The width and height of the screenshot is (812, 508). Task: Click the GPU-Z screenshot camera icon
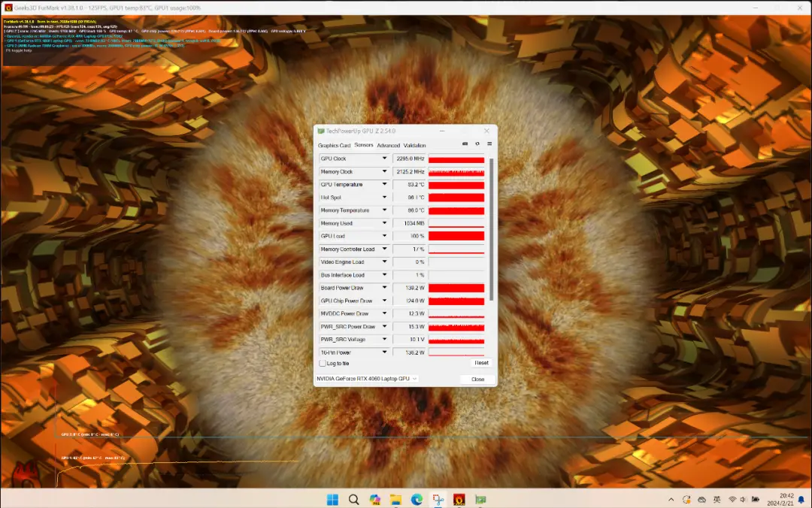pyautogui.click(x=465, y=144)
